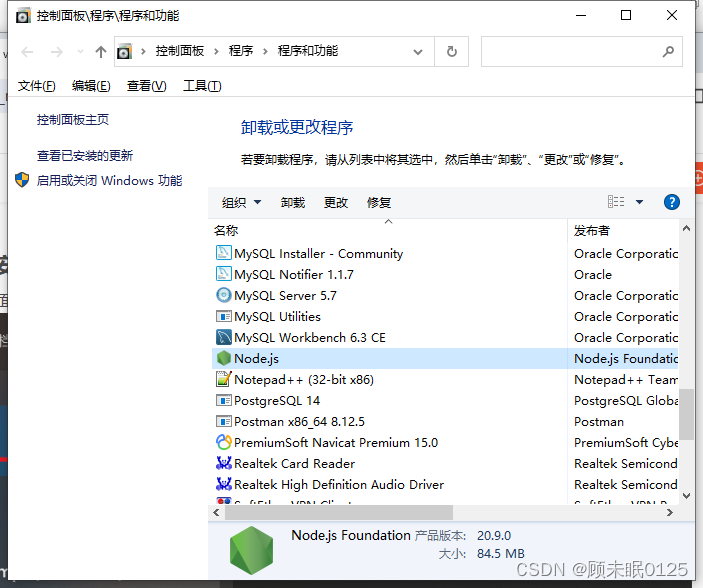Click the blue help question mark icon
703x588 pixels.
(x=671, y=202)
